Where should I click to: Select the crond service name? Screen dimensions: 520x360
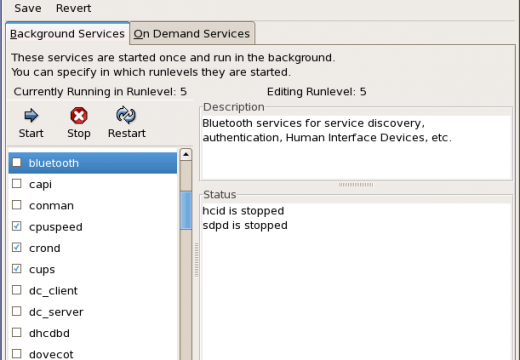point(45,248)
